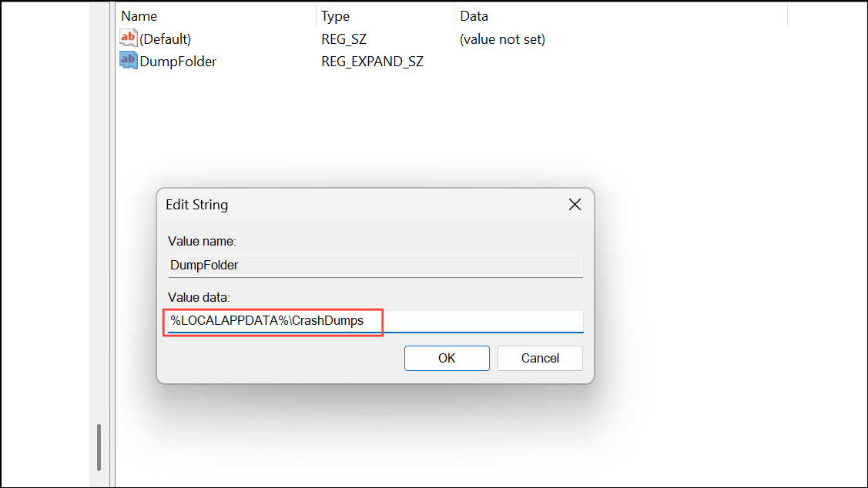
Task: Click the Value name field showing DumpFolder
Action: coord(375,266)
